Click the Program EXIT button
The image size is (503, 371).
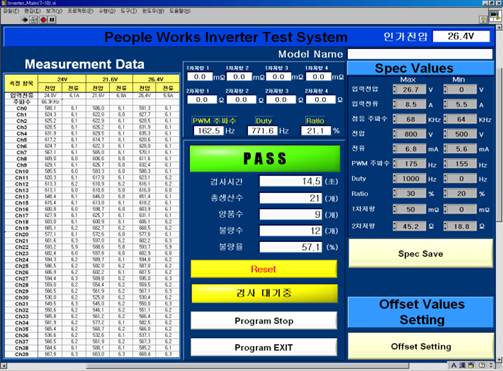(264, 347)
